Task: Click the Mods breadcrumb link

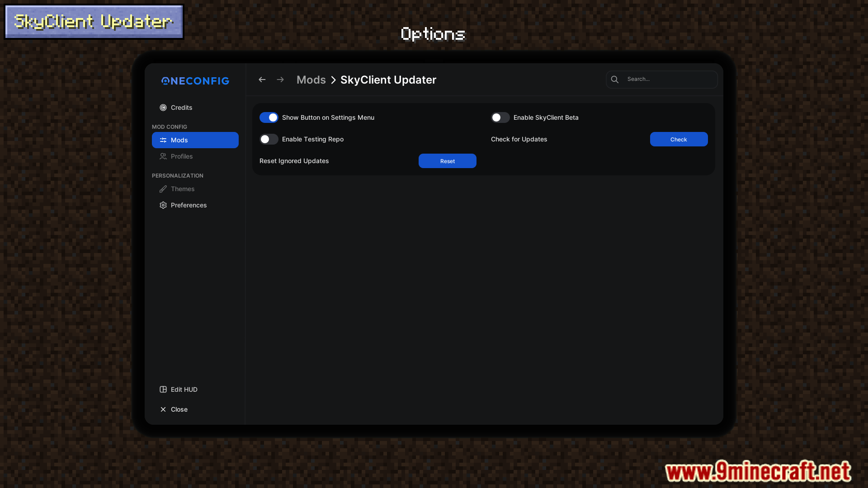Action: click(311, 80)
